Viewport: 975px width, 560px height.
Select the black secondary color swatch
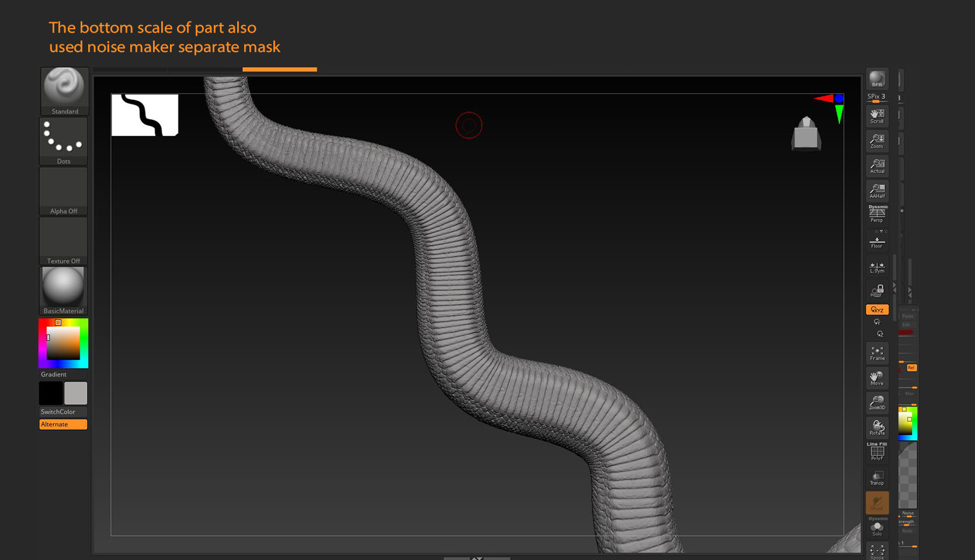(x=51, y=393)
